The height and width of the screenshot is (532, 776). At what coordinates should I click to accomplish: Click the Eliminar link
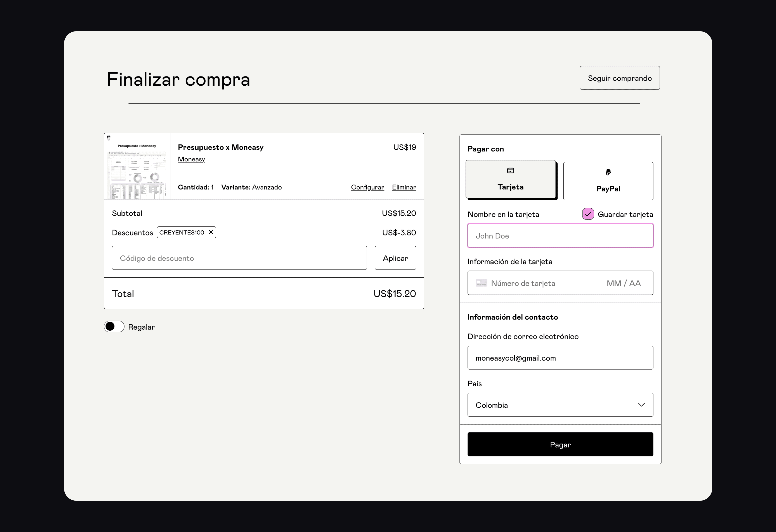coord(404,187)
